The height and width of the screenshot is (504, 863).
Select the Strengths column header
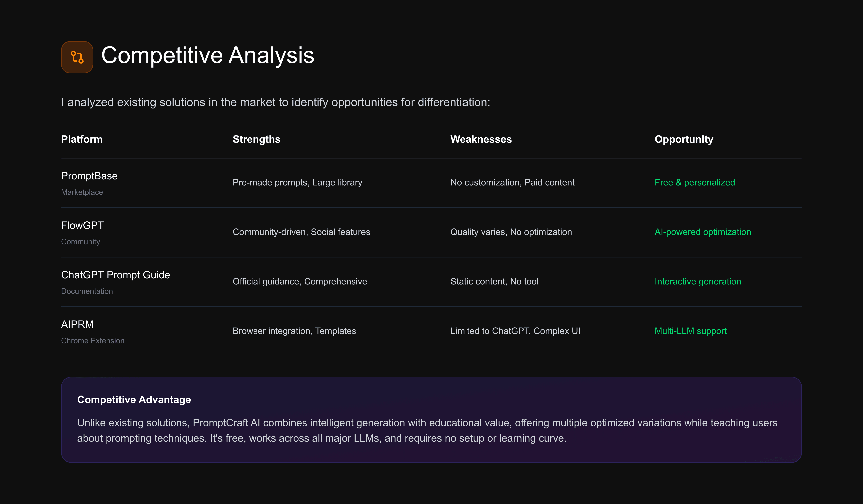(x=256, y=139)
